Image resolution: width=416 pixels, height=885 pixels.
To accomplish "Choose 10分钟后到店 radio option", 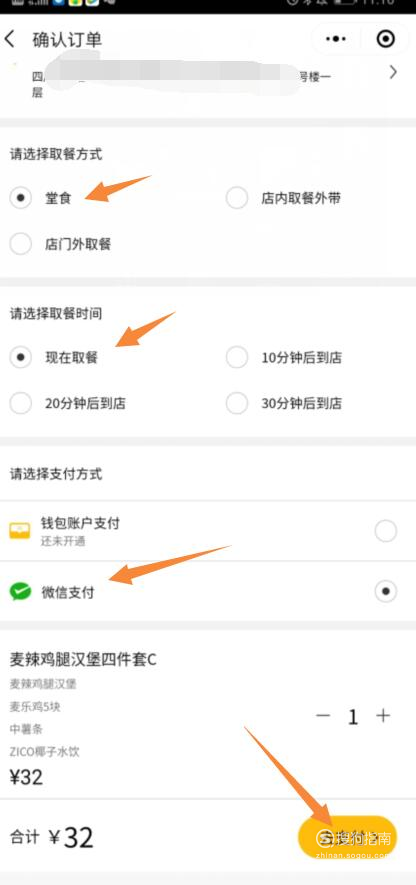I will (x=237, y=357).
